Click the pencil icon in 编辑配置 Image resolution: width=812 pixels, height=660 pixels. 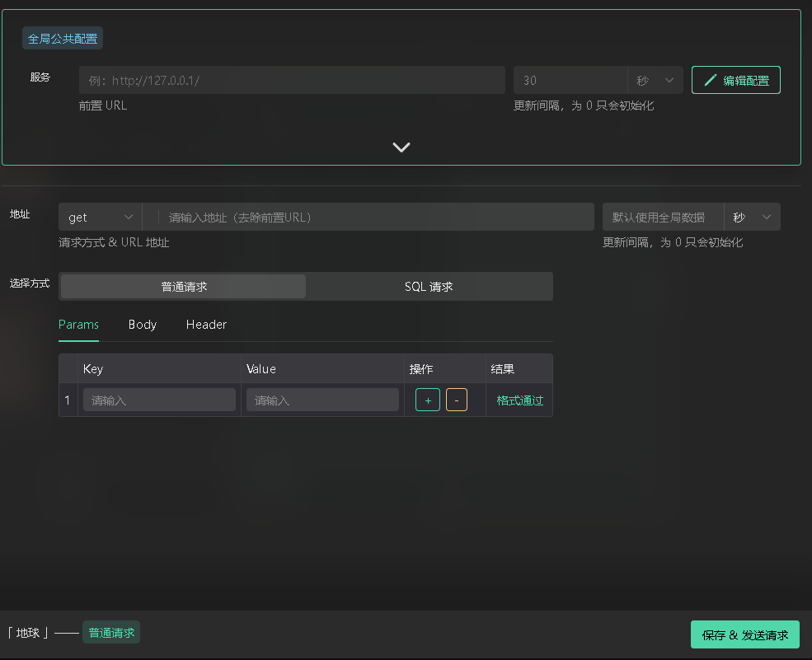coord(710,80)
